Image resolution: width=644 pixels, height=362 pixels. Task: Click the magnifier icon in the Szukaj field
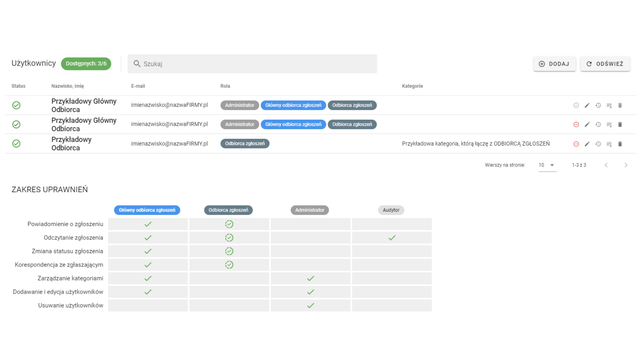(x=137, y=64)
